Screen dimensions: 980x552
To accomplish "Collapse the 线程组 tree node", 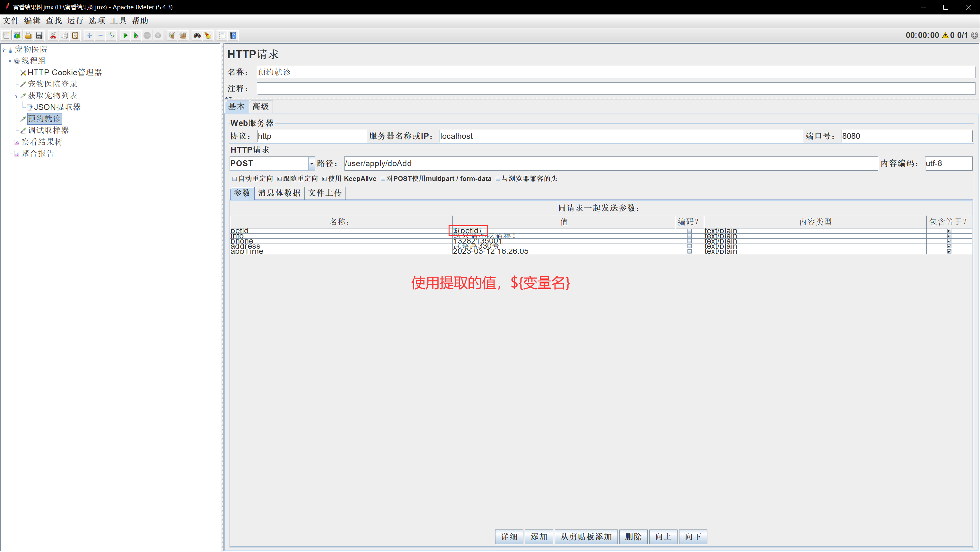I will click(10, 61).
